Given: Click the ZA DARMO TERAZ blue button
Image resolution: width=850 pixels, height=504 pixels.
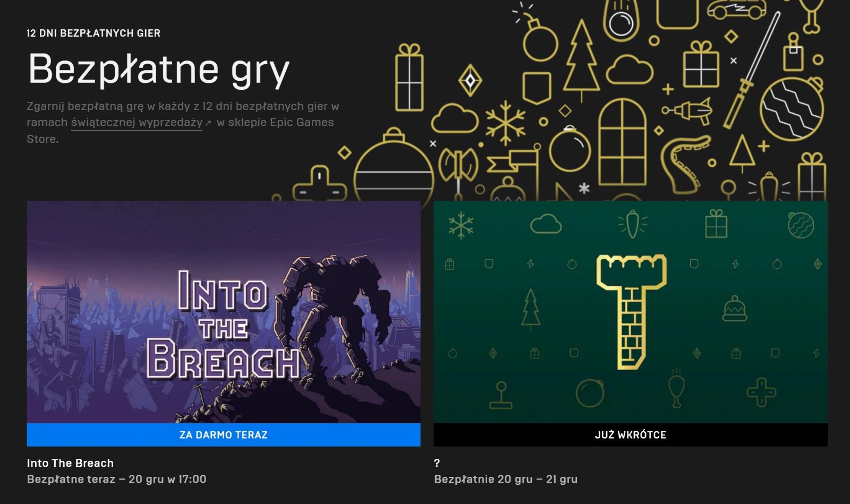Looking at the screenshot, I should point(224,434).
